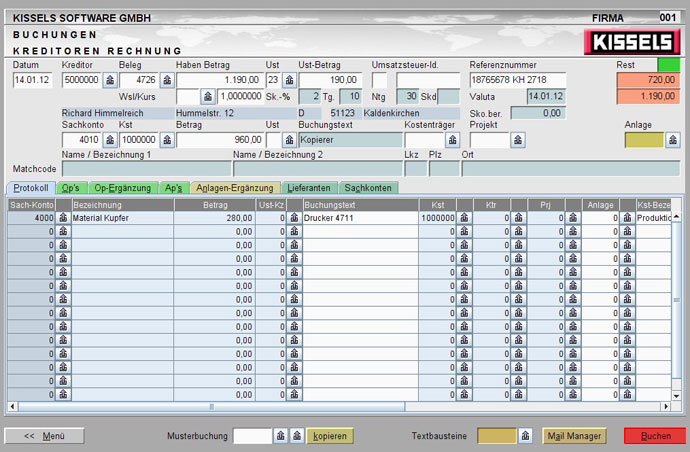
Task: Open the Kst 1000000 lookup icon in header
Action: click(x=167, y=140)
